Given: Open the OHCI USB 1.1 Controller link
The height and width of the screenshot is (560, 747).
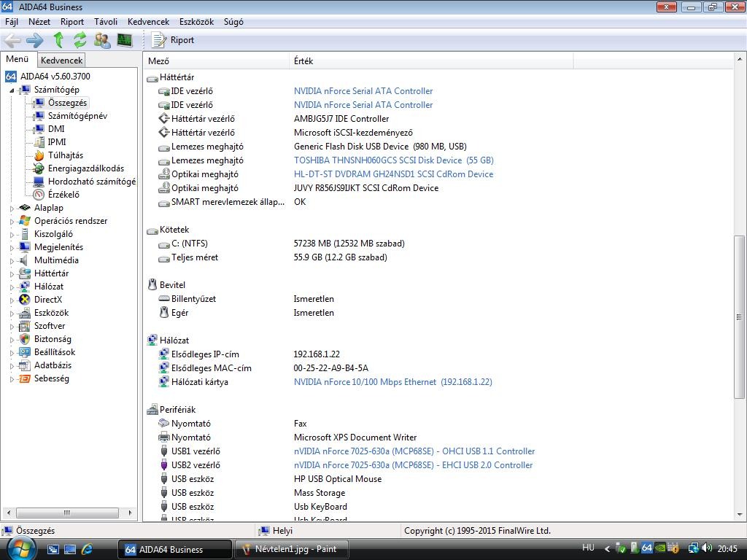Looking at the screenshot, I should 414,451.
